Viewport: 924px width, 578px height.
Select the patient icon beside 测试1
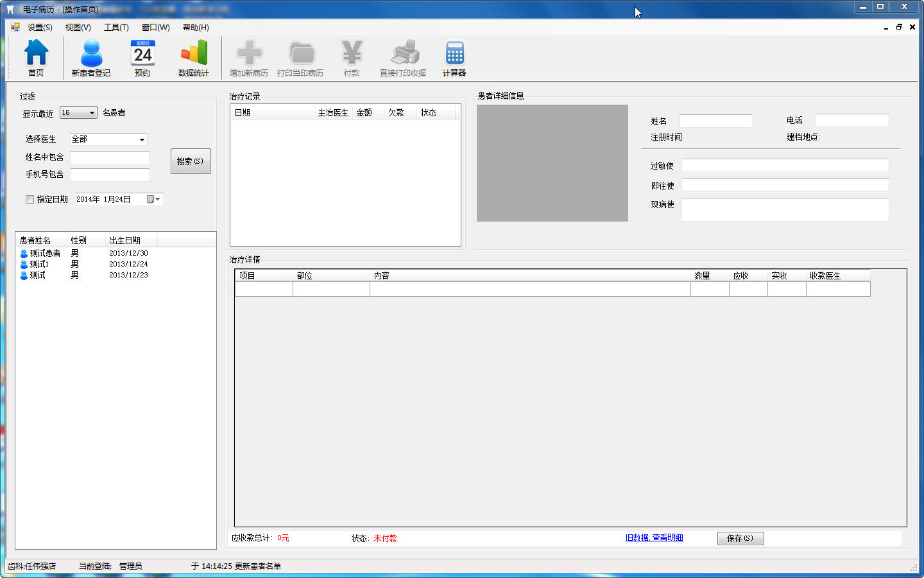click(24, 265)
